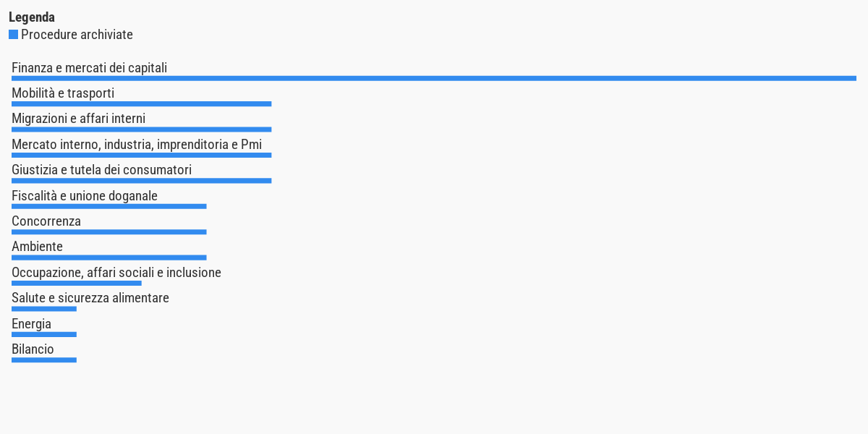Screen dimensions: 868x434
Task: Click Occupazione, affari sociali e inclusione label
Action: tap(116, 273)
